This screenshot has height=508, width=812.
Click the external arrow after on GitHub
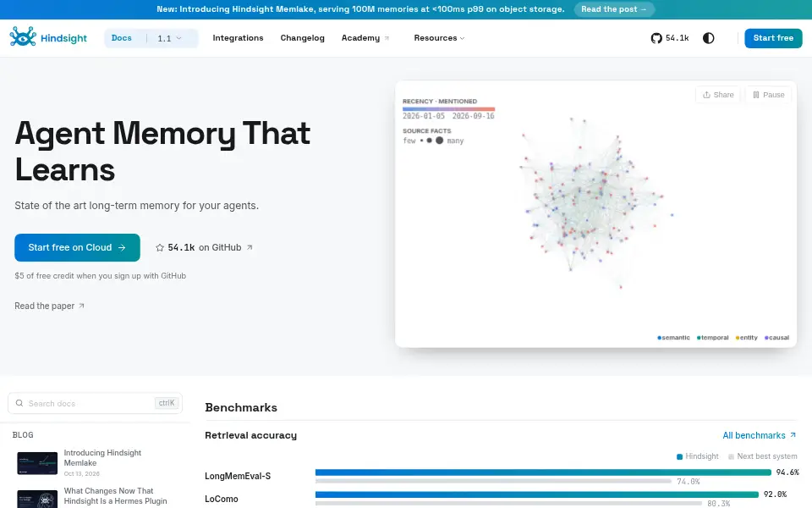[249, 247]
